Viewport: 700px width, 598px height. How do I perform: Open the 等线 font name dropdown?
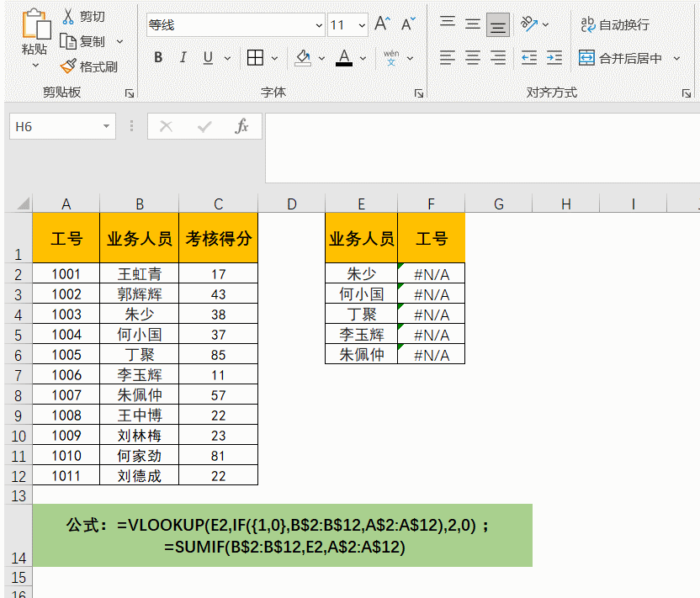click(x=318, y=25)
